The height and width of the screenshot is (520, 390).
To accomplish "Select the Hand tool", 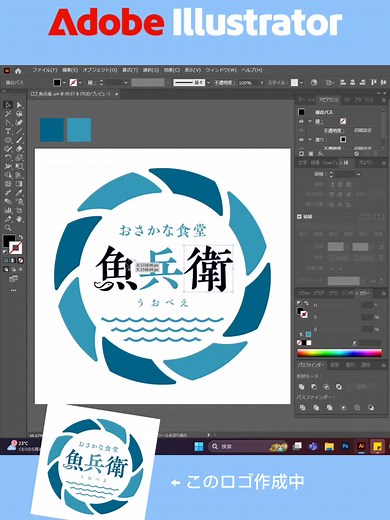I will 19,219.
